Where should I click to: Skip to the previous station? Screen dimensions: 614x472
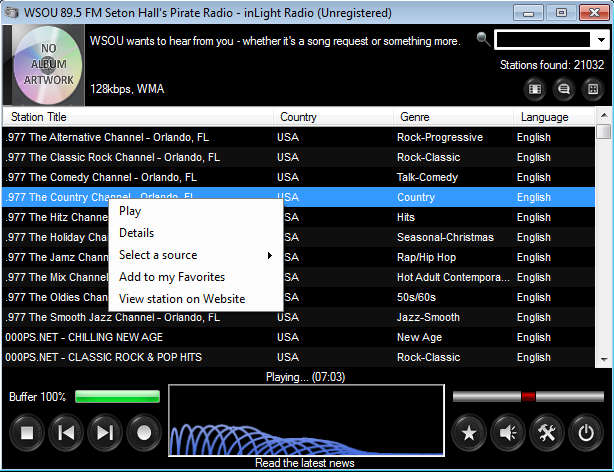67,433
